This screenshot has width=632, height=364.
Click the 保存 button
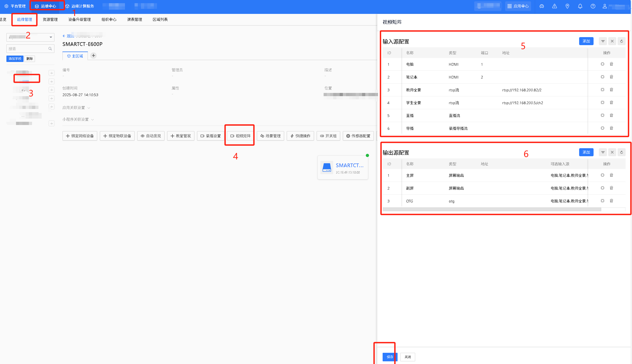coord(390,357)
